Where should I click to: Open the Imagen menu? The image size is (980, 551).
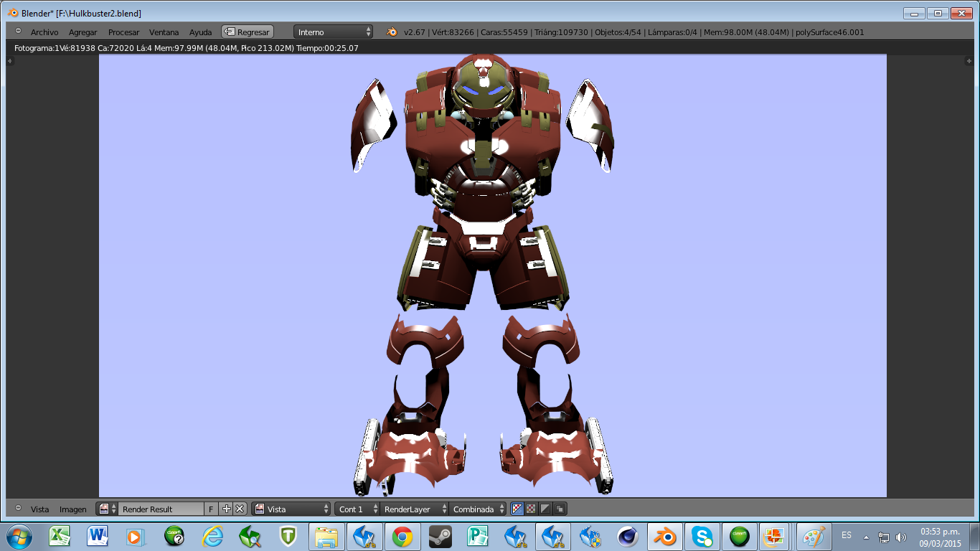tap(72, 509)
